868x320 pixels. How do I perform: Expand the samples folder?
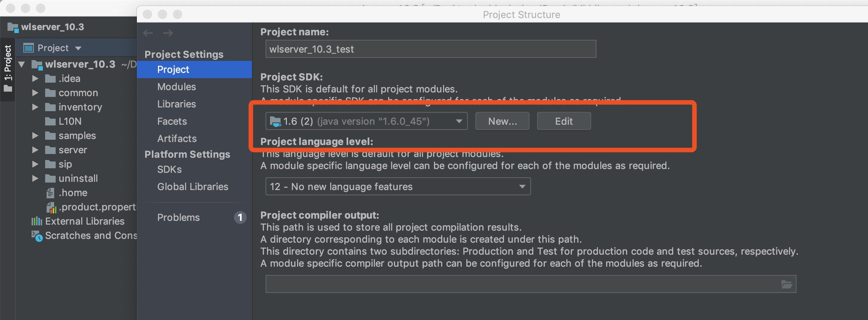click(x=35, y=136)
